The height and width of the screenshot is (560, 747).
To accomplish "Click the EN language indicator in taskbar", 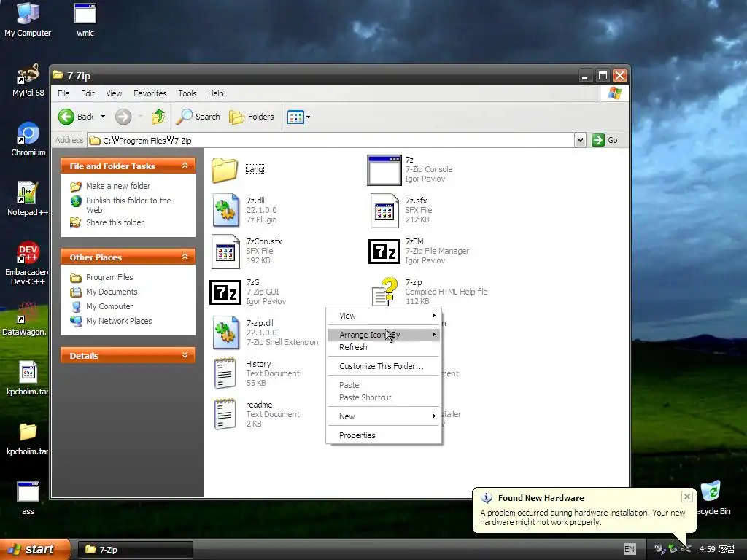I will coord(630,549).
